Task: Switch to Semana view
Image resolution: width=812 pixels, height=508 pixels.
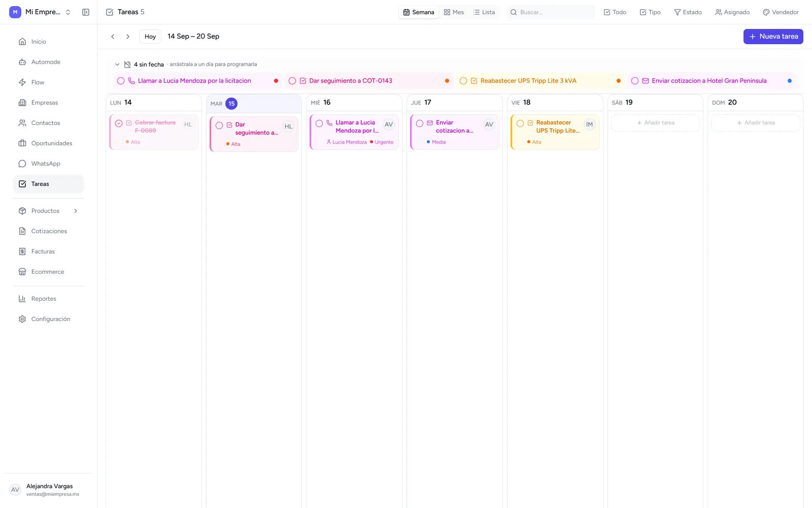Action: [x=419, y=12]
